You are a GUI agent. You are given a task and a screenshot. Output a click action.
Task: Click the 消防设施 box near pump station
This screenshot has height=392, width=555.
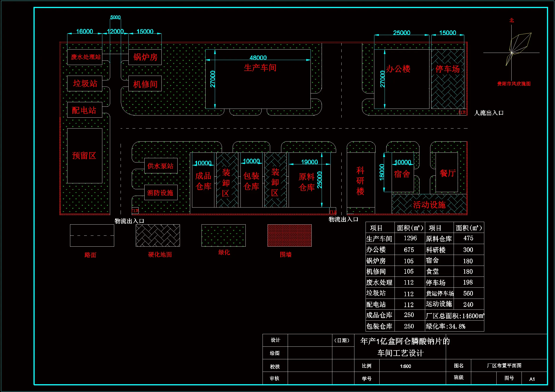pyautogui.click(x=160, y=193)
